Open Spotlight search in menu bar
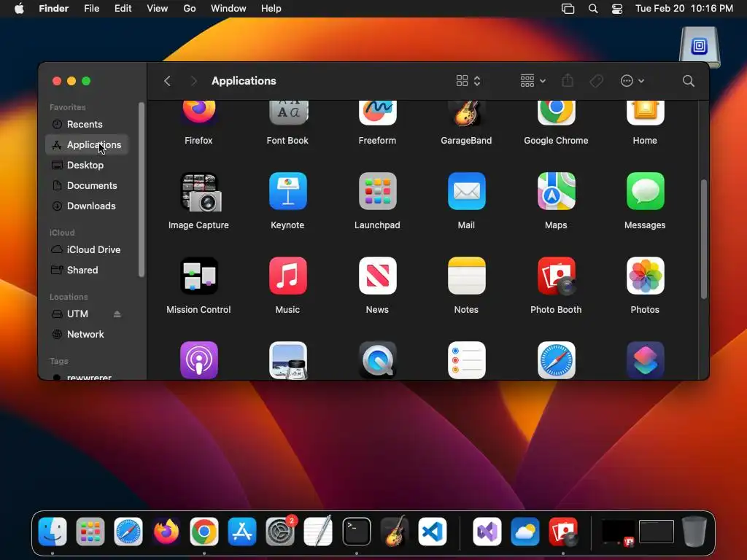 (x=593, y=9)
